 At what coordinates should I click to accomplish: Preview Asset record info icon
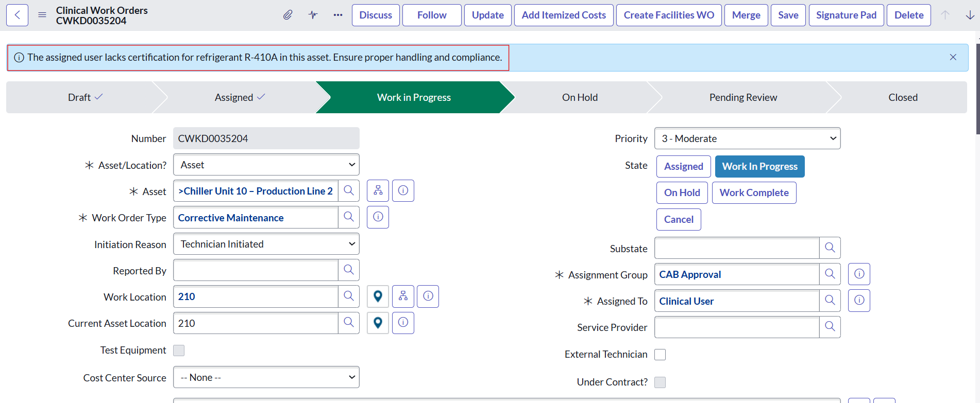pos(403,191)
